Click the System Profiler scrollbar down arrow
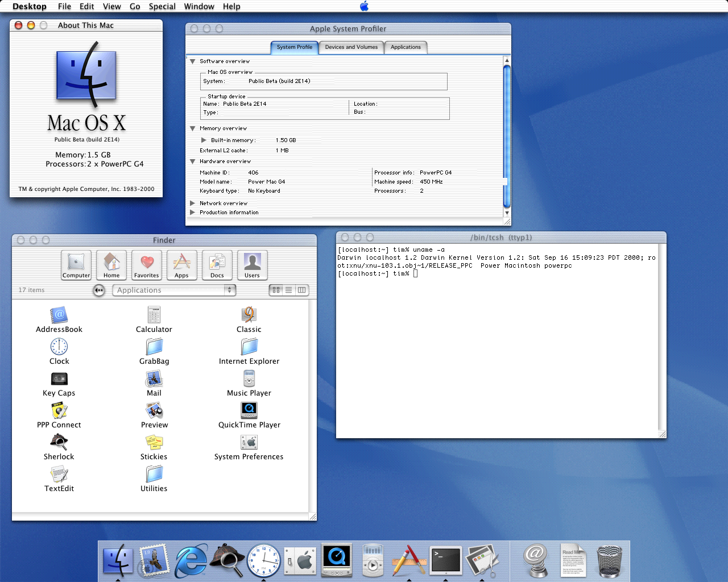728x582 pixels. click(x=507, y=213)
